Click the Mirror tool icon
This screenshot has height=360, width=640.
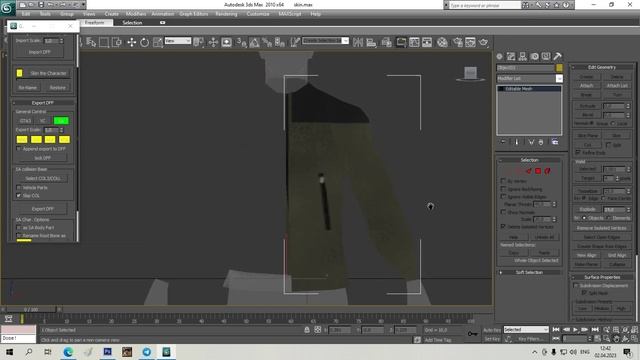point(358,42)
